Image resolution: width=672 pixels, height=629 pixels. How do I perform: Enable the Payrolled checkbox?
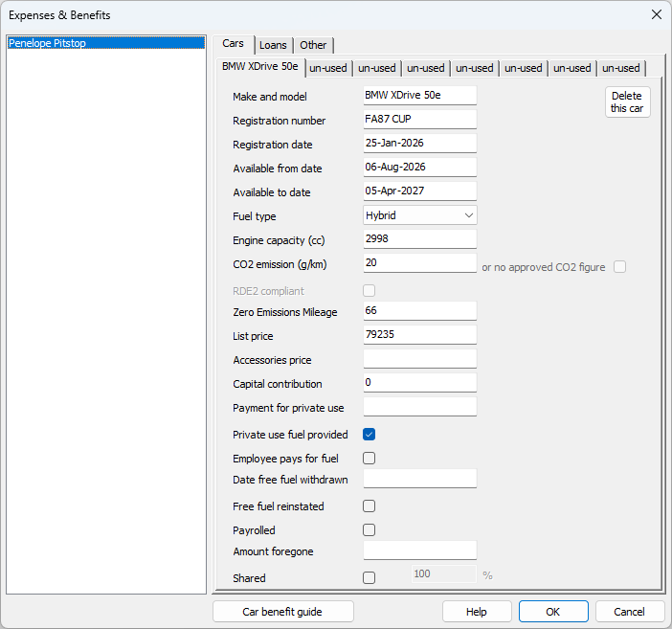tap(369, 530)
